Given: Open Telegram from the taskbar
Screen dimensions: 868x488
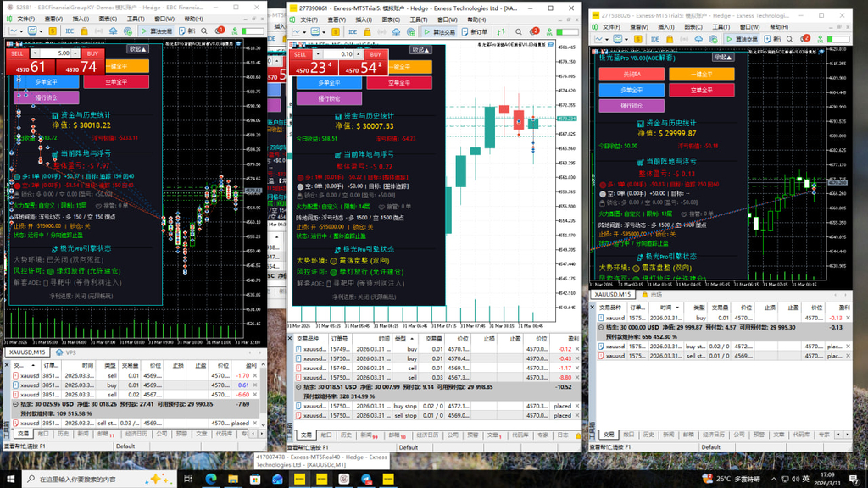Looking at the screenshot, I should [366, 479].
